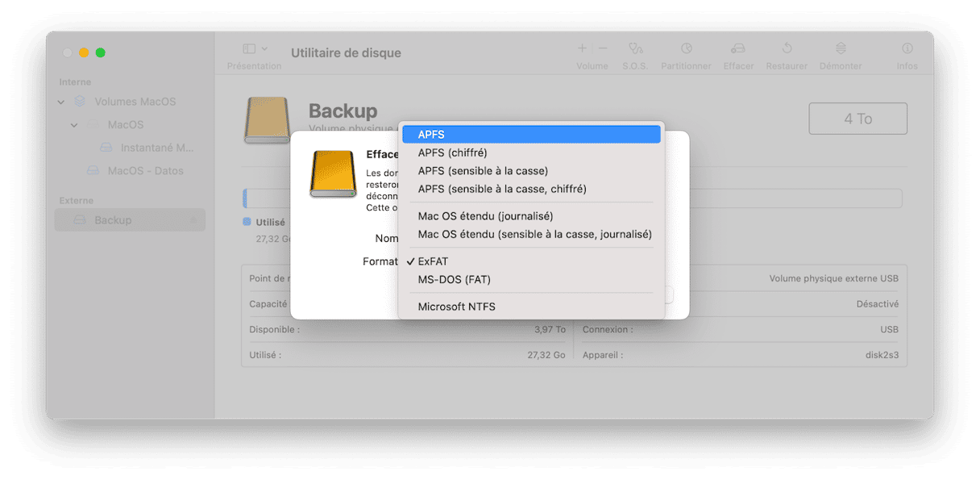
Task: Select Backup disk in sidebar
Action: 113,220
